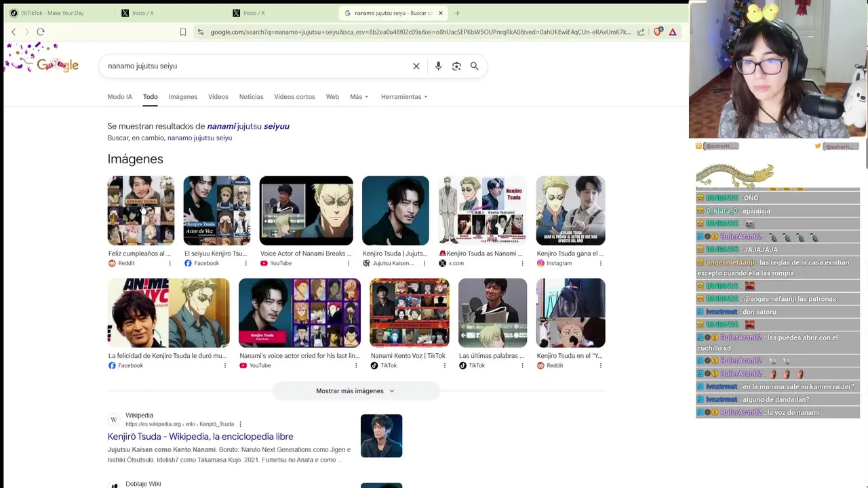Open 'Nanami's voice actor cried' YouTube thumbnail
The height and width of the screenshot is (488, 868).
tap(300, 313)
